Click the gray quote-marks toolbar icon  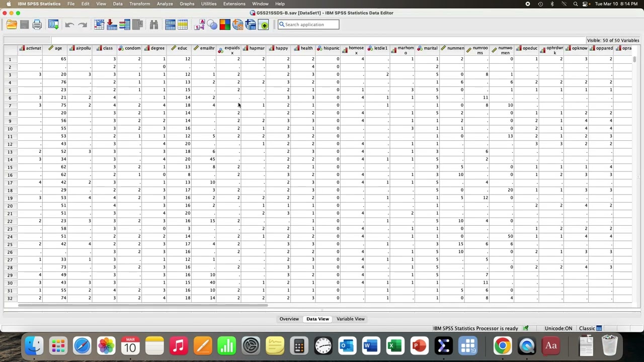[x=137, y=25]
